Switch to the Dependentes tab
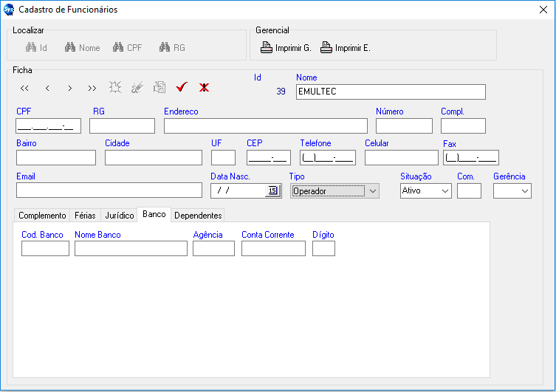 [x=198, y=216]
